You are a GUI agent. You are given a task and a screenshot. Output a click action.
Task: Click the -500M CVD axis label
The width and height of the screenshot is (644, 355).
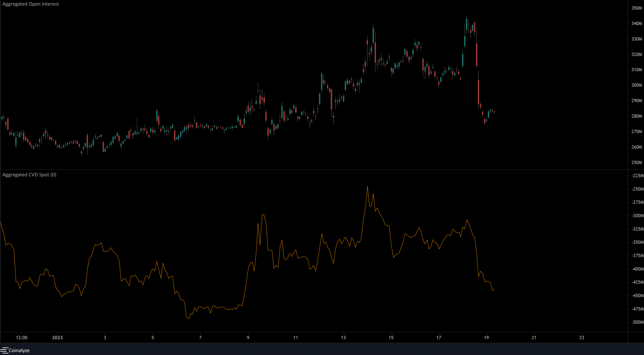[x=637, y=322]
